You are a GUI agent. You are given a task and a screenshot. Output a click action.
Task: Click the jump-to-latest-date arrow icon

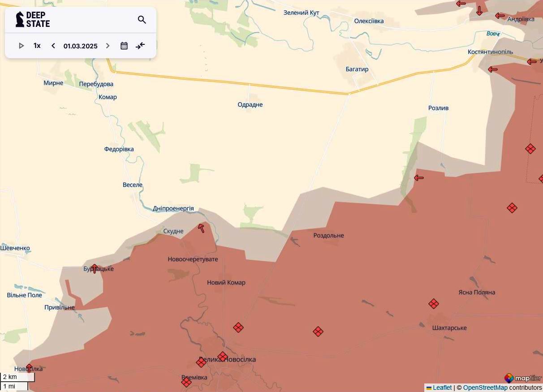(x=140, y=45)
